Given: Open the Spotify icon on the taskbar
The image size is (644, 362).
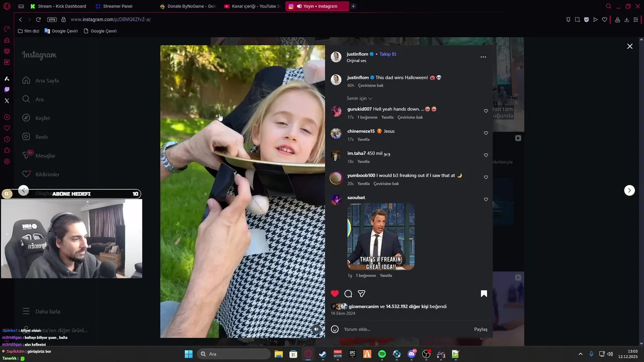Looking at the screenshot, I should [382, 354].
